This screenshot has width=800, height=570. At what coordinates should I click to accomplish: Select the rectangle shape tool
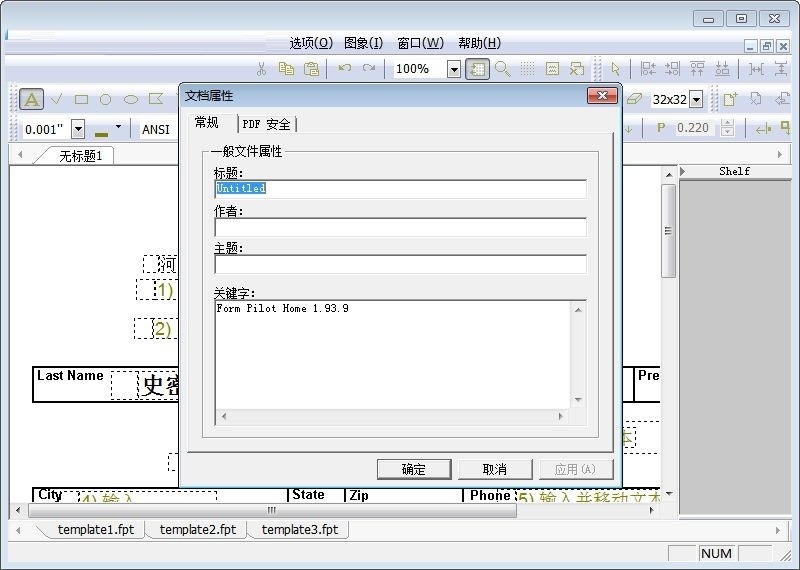(x=81, y=99)
